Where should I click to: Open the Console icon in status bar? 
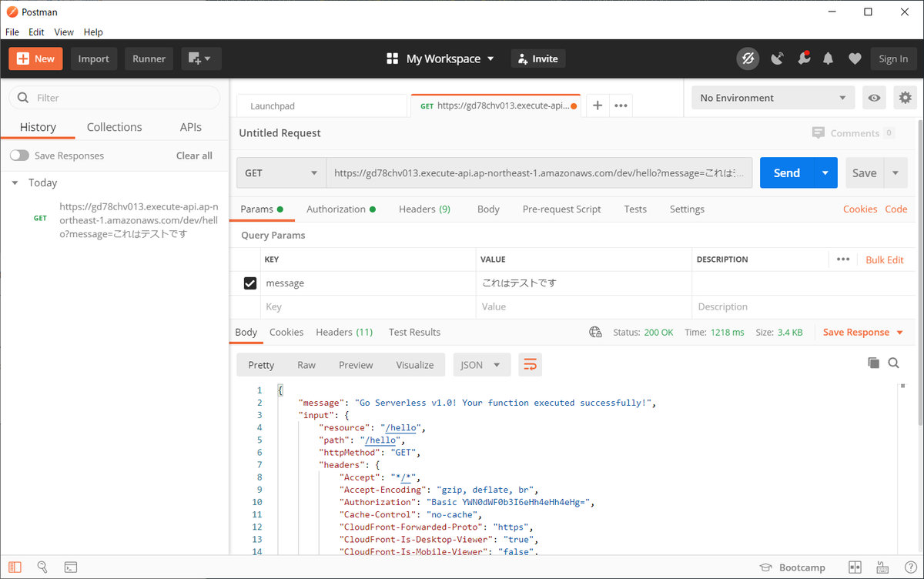pyautogui.click(x=70, y=567)
